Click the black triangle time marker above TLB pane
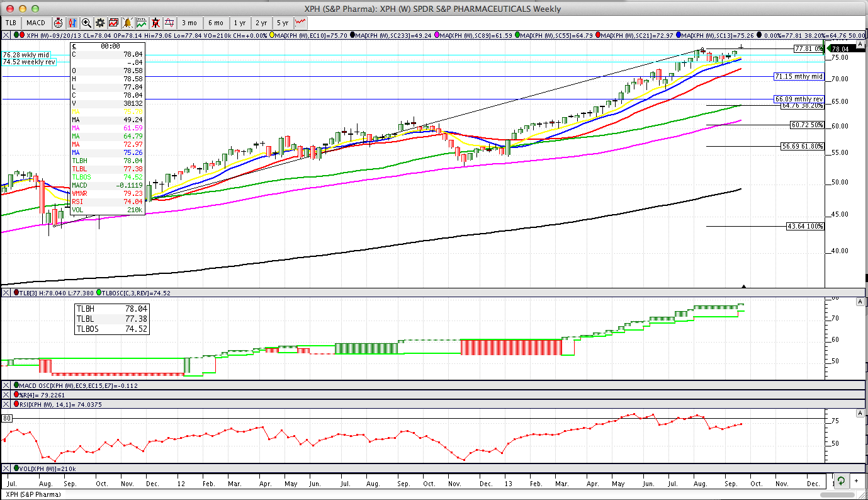The height and width of the screenshot is (500, 868). [x=745, y=287]
